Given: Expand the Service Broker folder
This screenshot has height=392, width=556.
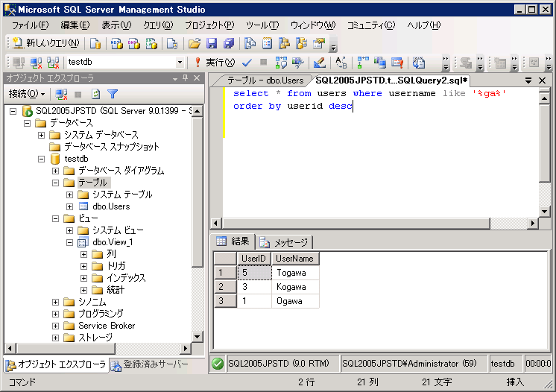Looking at the screenshot, I should click(x=56, y=326).
